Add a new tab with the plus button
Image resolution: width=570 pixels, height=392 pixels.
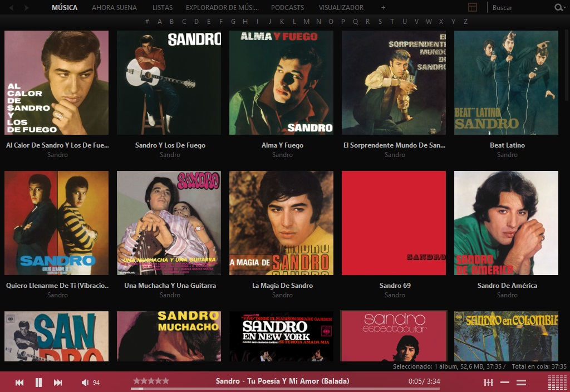click(x=382, y=7)
